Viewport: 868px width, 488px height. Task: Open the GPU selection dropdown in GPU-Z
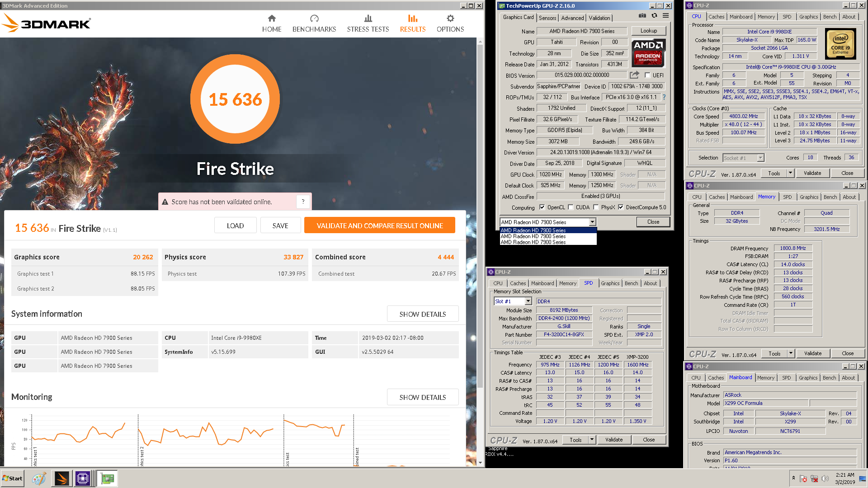pyautogui.click(x=592, y=222)
